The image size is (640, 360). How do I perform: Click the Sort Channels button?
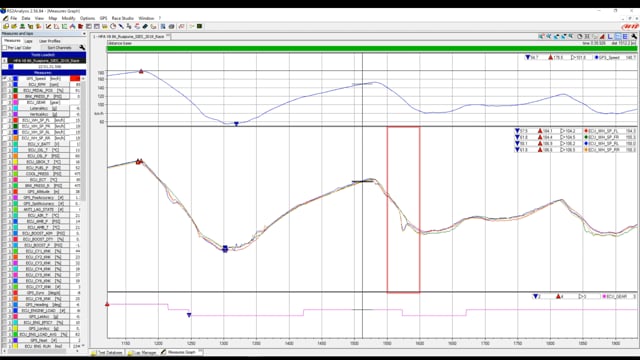(x=60, y=48)
